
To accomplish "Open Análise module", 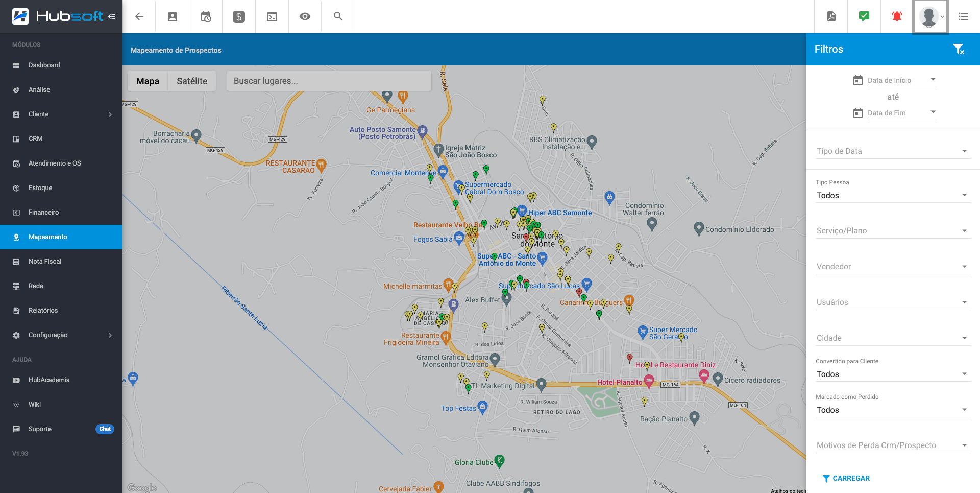I will click(x=61, y=90).
